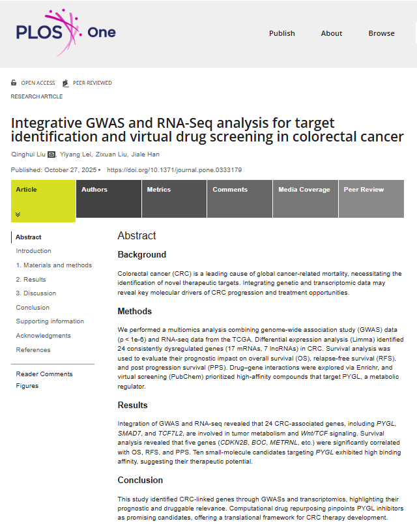Open the Publish menu
The width and height of the screenshot is (417, 532).
pyautogui.click(x=282, y=33)
